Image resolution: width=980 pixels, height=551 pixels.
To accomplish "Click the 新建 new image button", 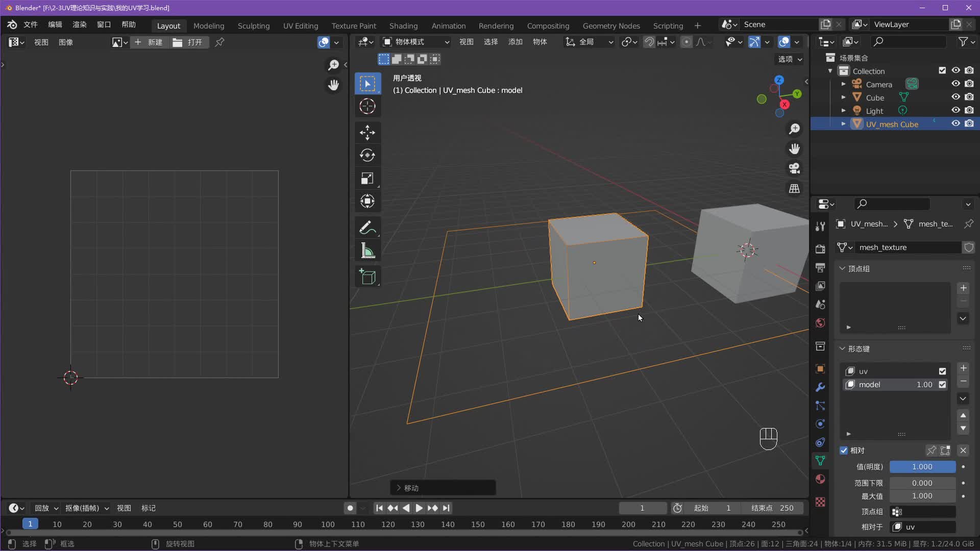I will [x=150, y=42].
